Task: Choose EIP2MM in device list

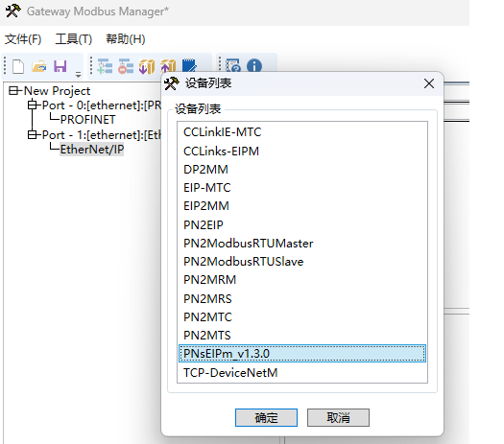Action: [302, 206]
